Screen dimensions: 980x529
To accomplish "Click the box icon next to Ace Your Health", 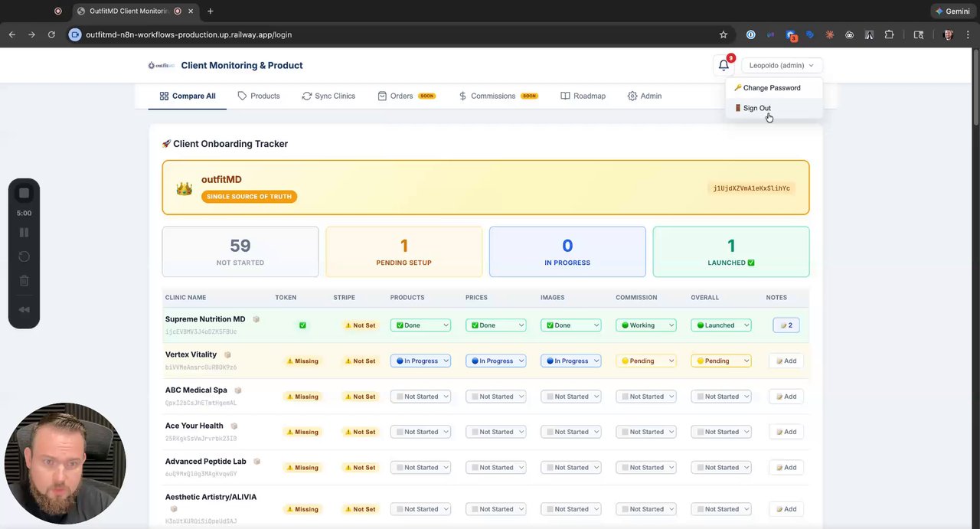I will click(x=234, y=426).
